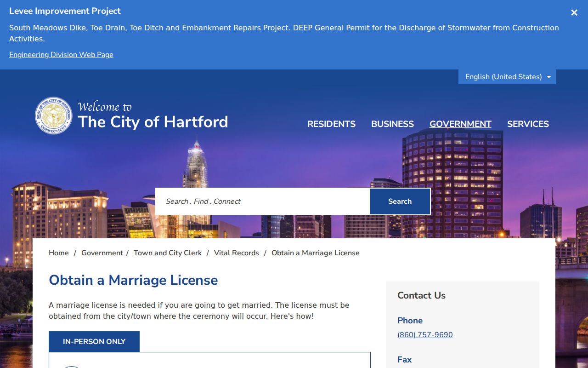Call phone number (860) 757-9690
The height and width of the screenshot is (368, 588).
(x=425, y=335)
